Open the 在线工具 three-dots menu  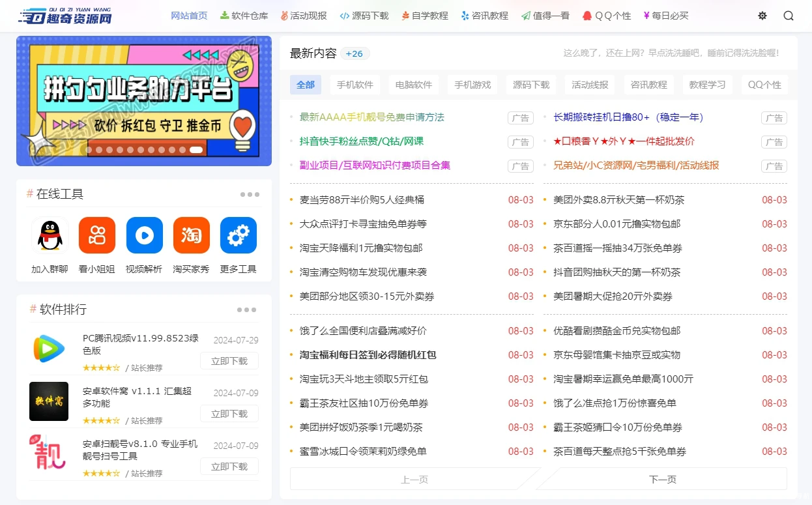[x=249, y=194]
